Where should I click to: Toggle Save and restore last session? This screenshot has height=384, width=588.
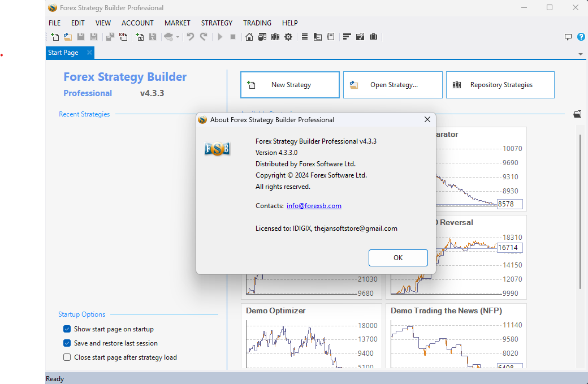pyautogui.click(x=67, y=343)
